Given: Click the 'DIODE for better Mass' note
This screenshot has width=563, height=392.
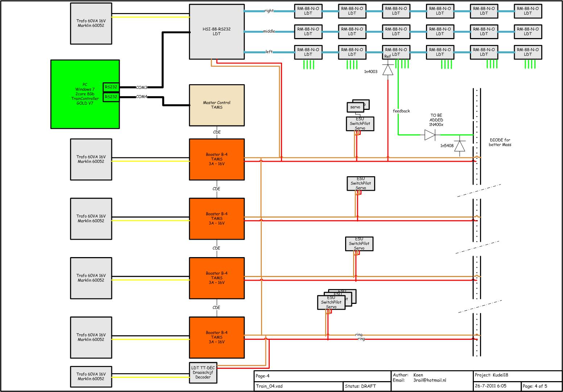Looking at the screenshot, I should tap(500, 142).
